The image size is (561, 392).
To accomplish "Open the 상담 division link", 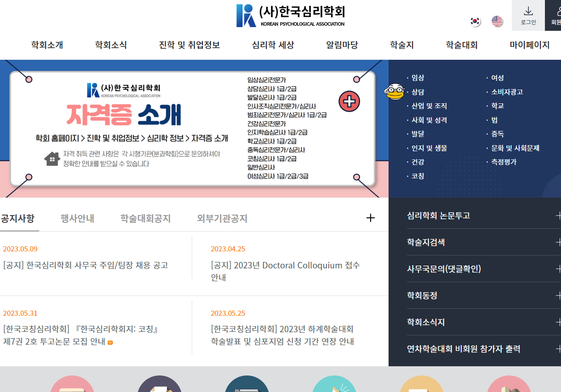I will [x=418, y=92].
